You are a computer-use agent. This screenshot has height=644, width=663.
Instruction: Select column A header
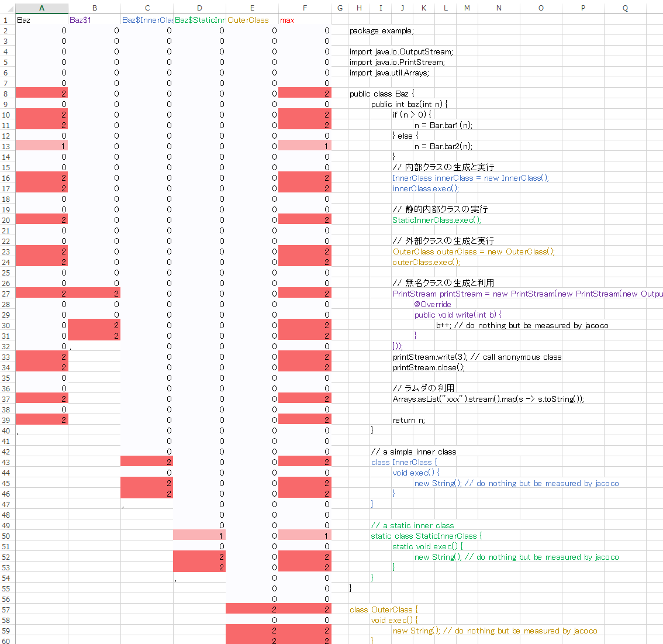(42, 8)
